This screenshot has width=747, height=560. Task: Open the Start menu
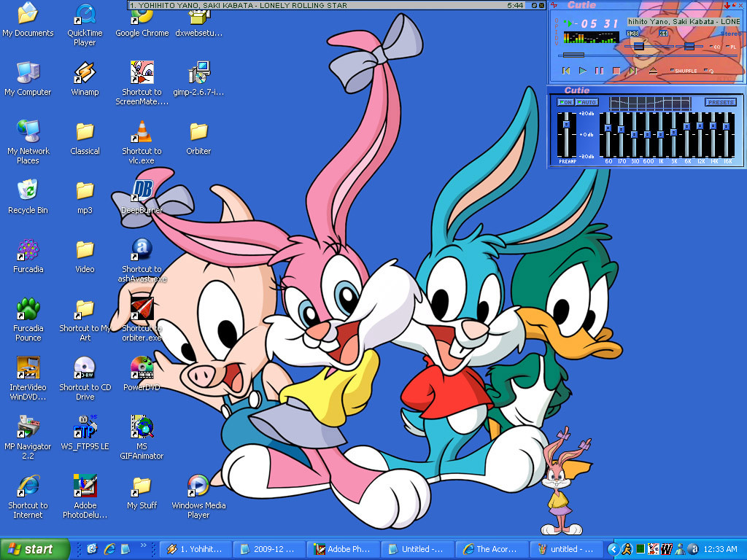[x=34, y=549]
